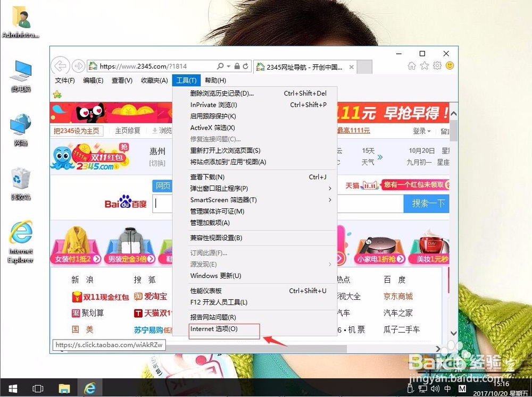
Task: Open the gear Tools icon
Action: (437, 66)
